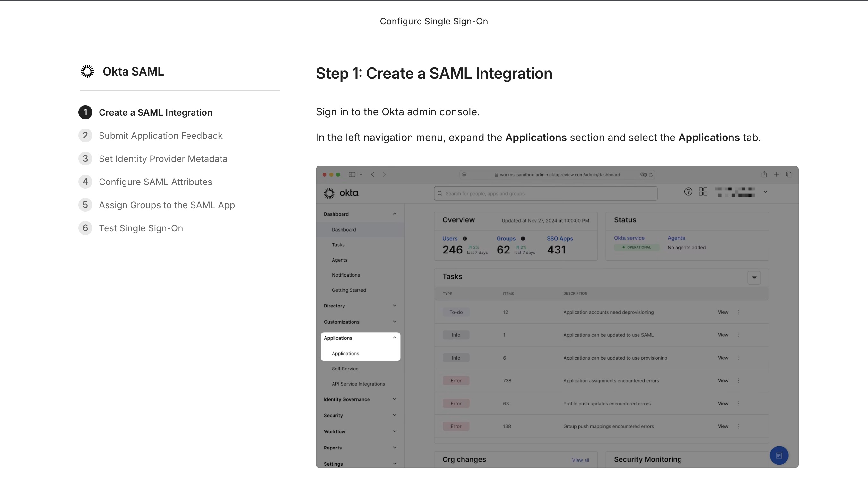The image size is (868, 489).
Task: Click the okta logo in the console header
Action: 341,193
